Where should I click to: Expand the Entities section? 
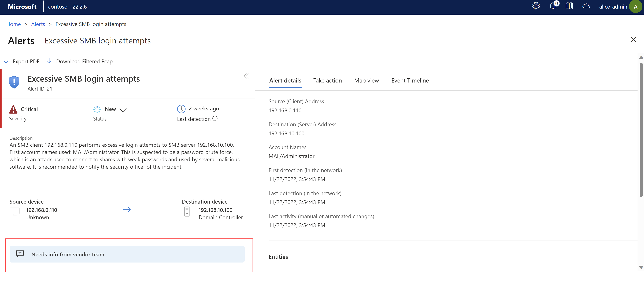[278, 256]
